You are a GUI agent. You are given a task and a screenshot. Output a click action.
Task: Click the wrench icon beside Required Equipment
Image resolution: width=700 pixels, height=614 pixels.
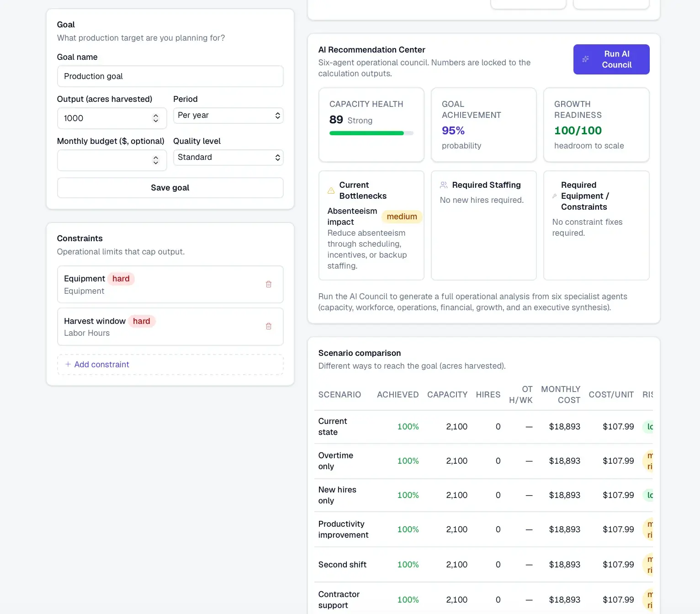click(x=555, y=196)
